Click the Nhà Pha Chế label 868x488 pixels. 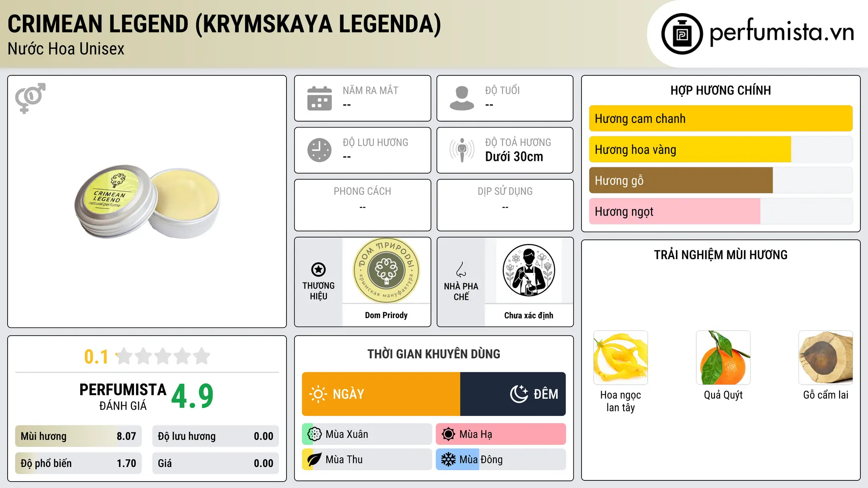(461, 291)
